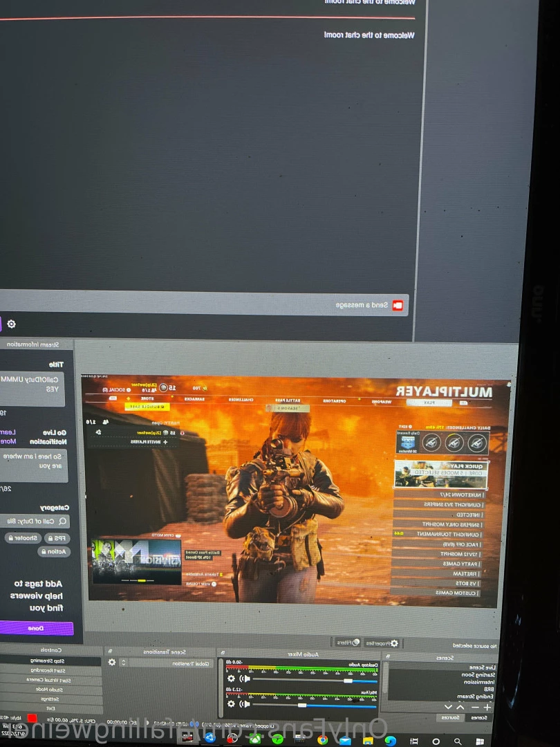Pop out the Scenes dock
560x747 pixels.
point(388,656)
